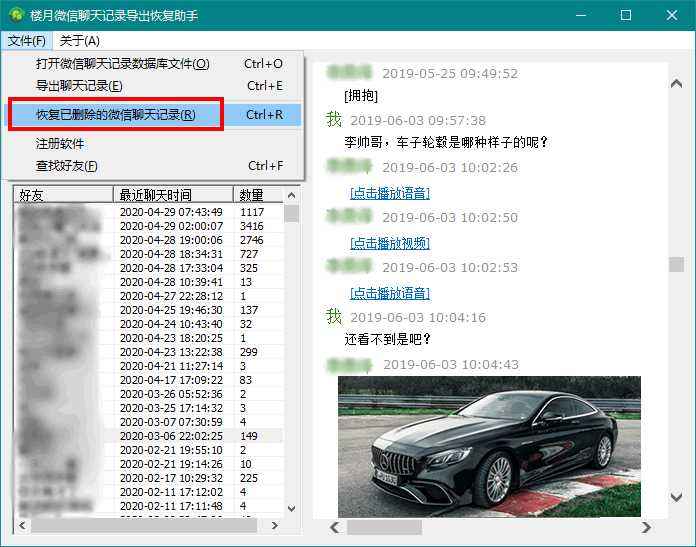The width and height of the screenshot is (696, 547).
Task: Select row dated 2020-02-21 19:55:10
Action: pyautogui.click(x=149, y=450)
